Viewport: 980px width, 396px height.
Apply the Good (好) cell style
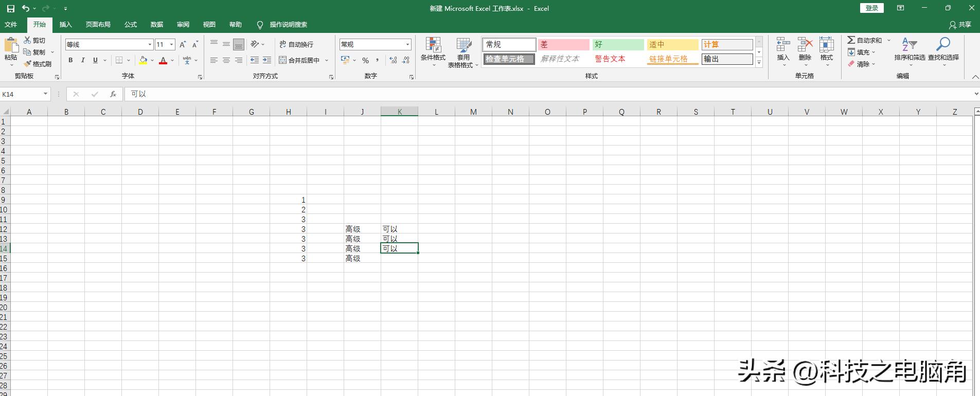coord(618,45)
